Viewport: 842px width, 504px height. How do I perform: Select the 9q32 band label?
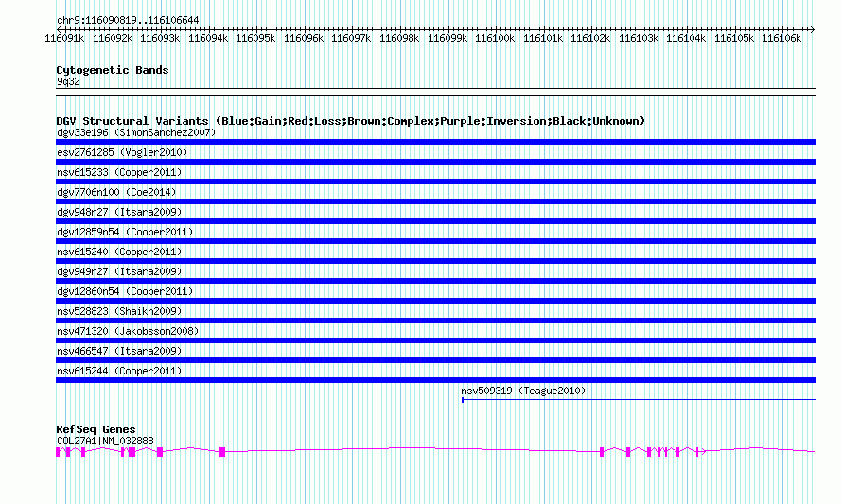point(68,81)
